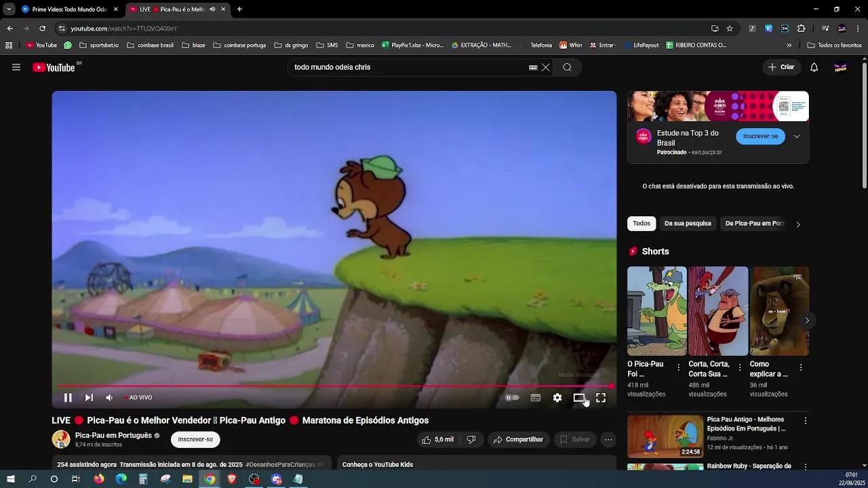
Task: Mute the LIVE Pica-Pau tab audio
Action: tap(213, 9)
